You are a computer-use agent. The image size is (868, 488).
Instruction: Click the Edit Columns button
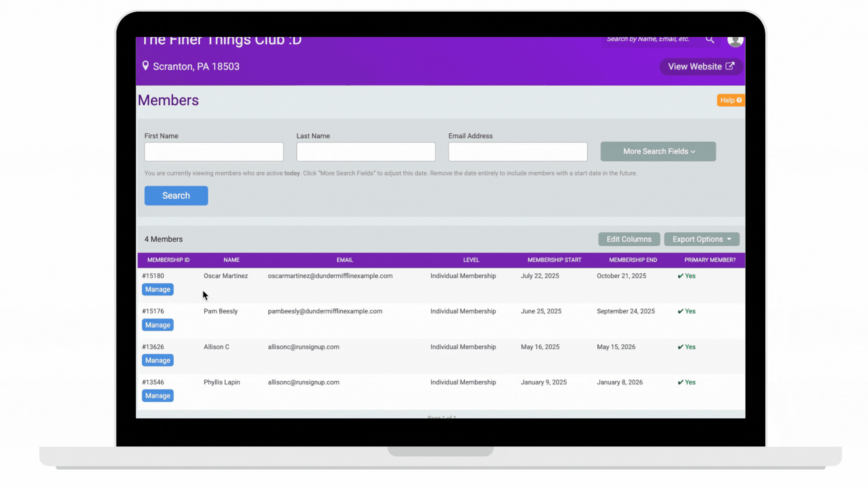tap(629, 239)
